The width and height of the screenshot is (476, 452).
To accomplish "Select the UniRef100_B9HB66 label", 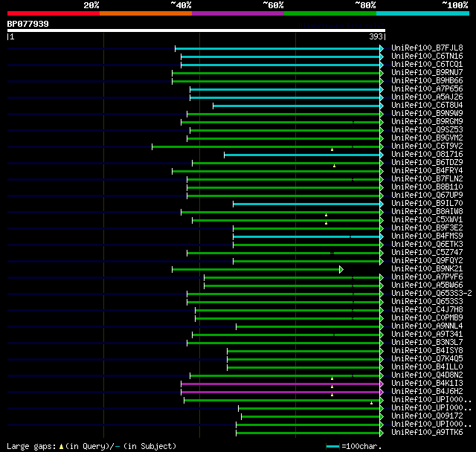I will coord(427,81).
